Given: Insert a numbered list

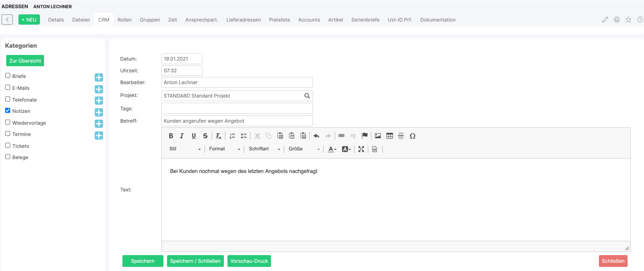Looking at the screenshot, I should (232, 136).
